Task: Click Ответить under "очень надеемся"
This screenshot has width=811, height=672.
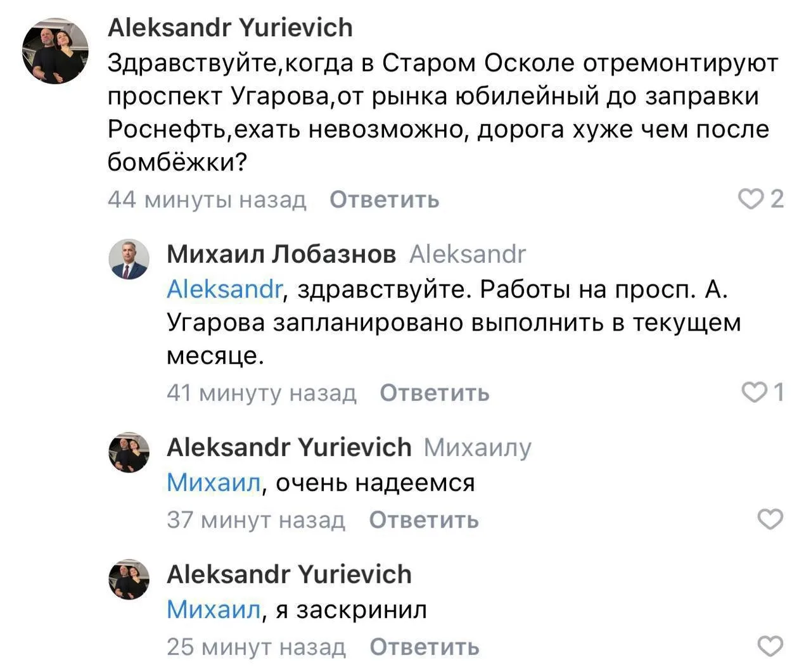Action: [423, 520]
